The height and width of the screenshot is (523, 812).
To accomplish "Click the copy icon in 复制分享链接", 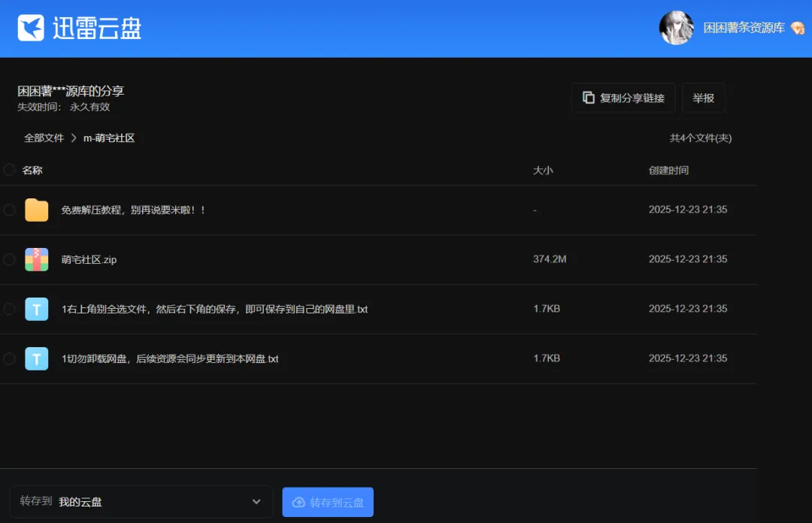I will click(588, 98).
